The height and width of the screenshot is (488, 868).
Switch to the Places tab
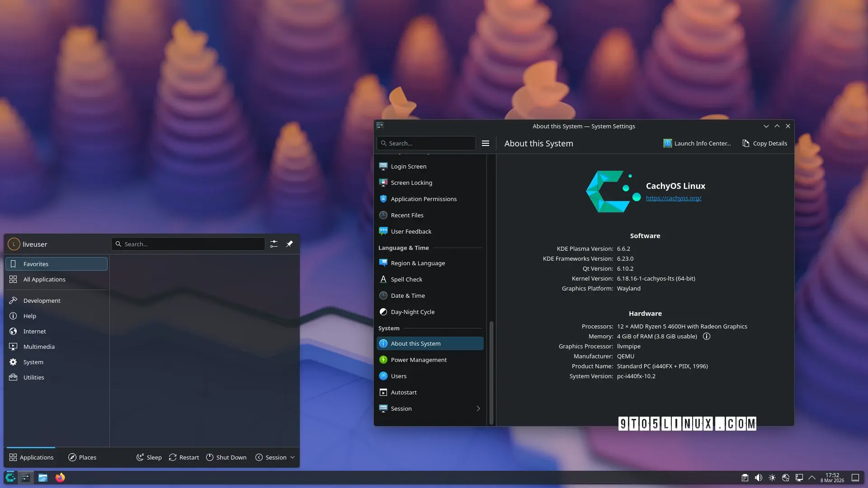pyautogui.click(x=82, y=457)
